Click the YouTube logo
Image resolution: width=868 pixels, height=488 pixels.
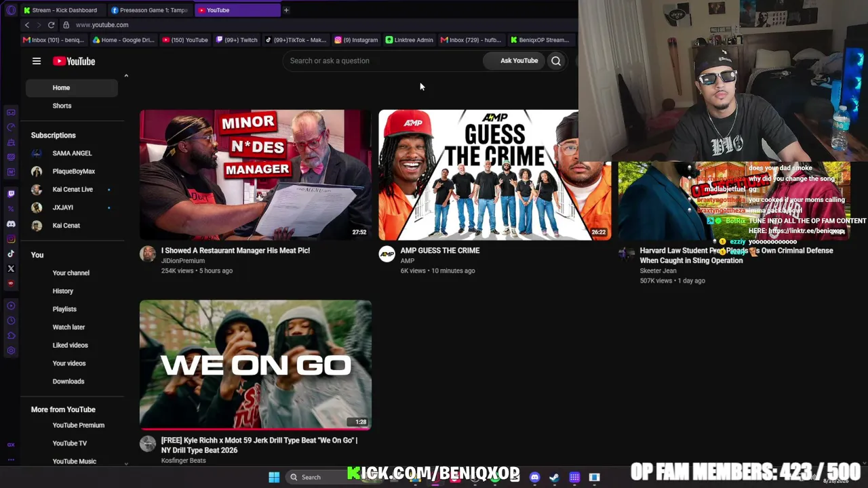click(x=74, y=61)
